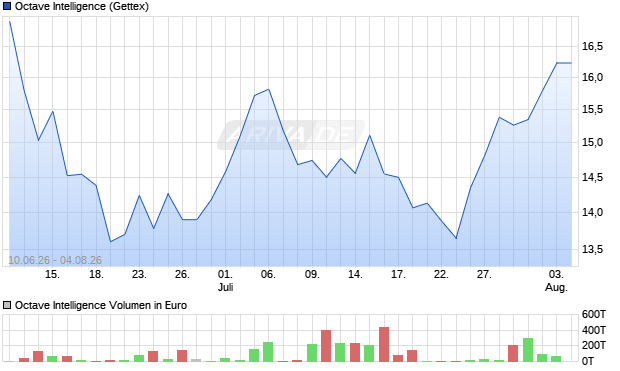Click the '15,0' price axis label
Screen dimensions: 620x371
tap(592, 142)
